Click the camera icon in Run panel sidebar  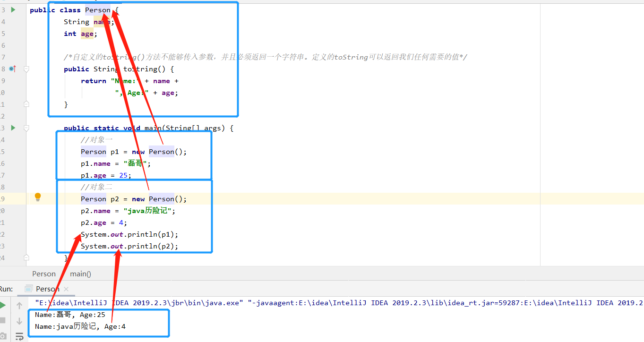[x=2, y=336]
